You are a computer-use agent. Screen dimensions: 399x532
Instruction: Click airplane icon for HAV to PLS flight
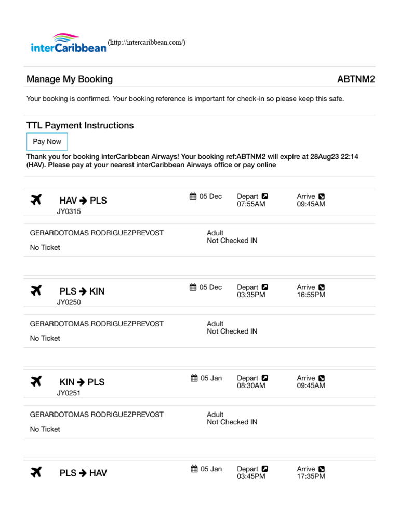coord(36,200)
